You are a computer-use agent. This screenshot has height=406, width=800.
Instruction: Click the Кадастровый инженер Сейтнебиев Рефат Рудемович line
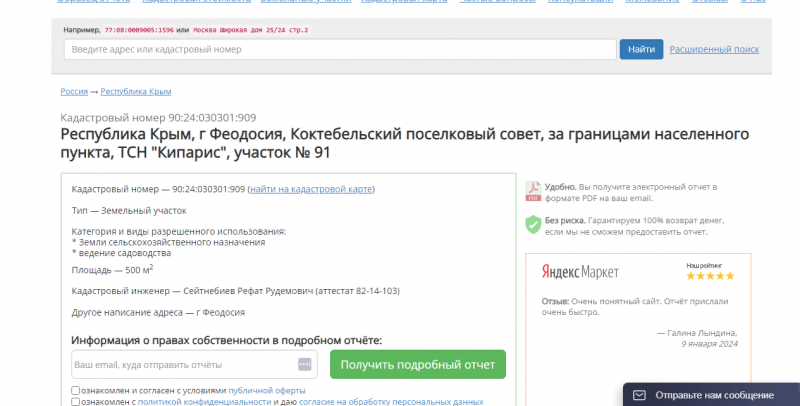[x=236, y=291]
